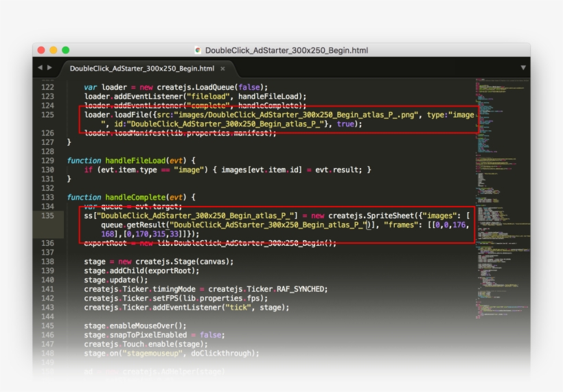This screenshot has width=563, height=392.
Task: Click the window title filename text
Action: [286, 50]
